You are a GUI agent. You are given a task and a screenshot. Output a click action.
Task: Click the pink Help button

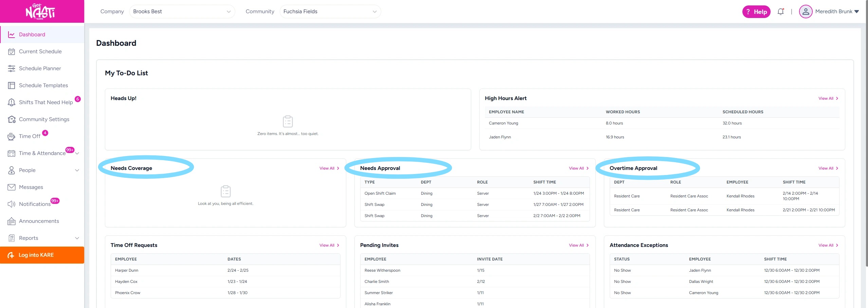756,12
